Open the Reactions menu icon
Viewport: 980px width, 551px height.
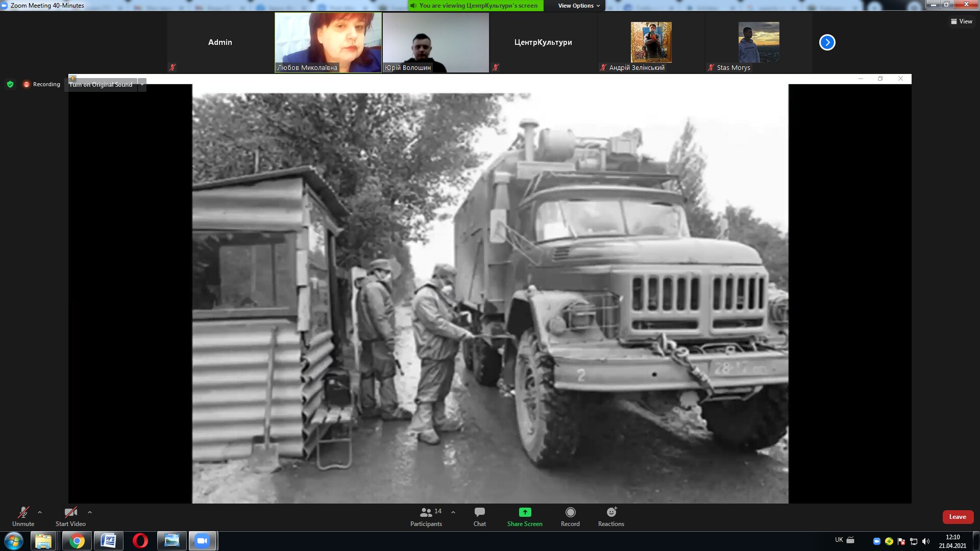611,512
